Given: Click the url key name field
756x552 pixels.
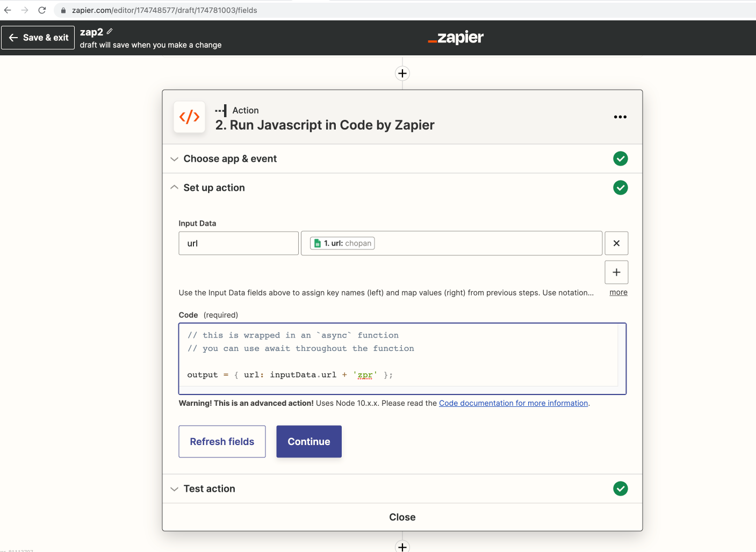Looking at the screenshot, I should point(239,243).
